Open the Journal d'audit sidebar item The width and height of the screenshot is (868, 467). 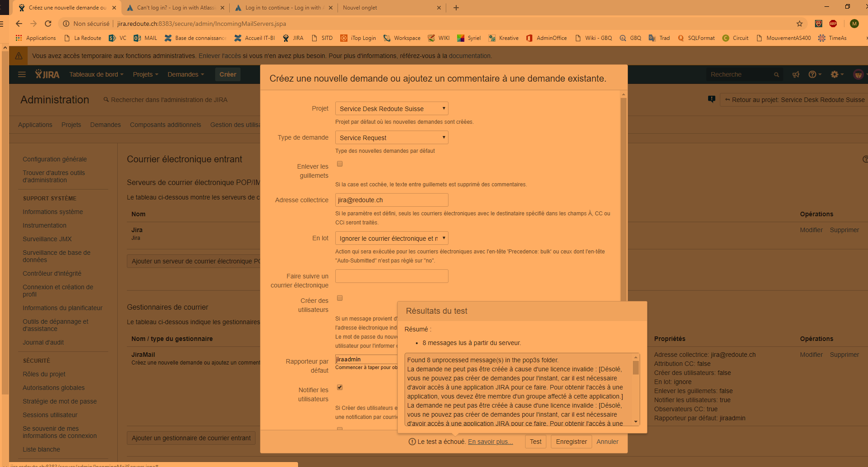pyautogui.click(x=43, y=342)
